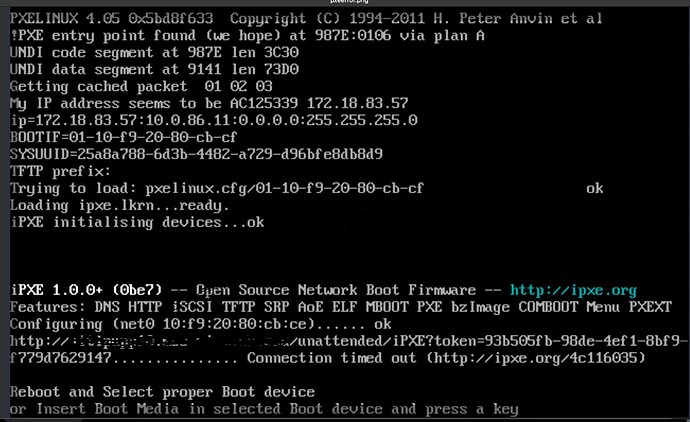
Task: Click the UNDI data segment line
Action: pos(154,70)
